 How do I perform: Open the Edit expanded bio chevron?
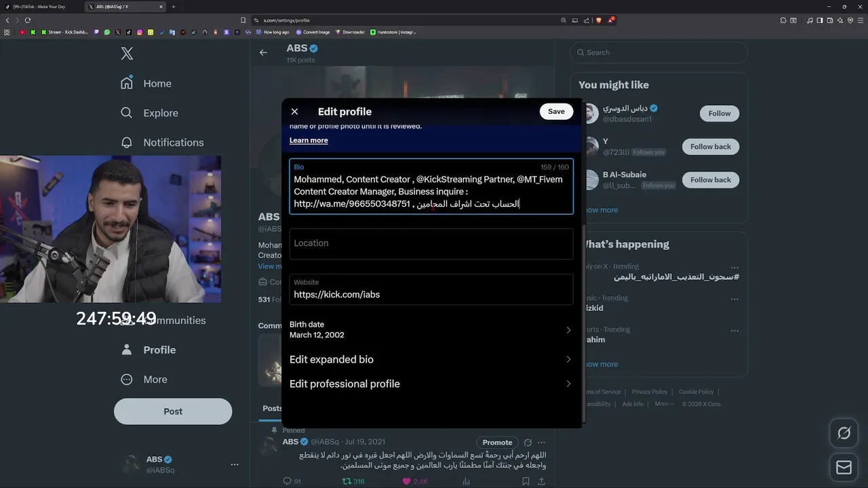[x=568, y=359]
